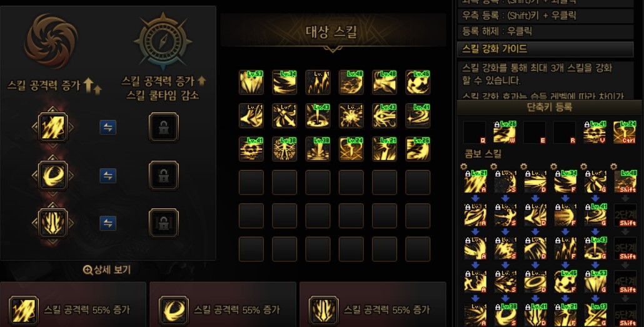This screenshot has width=644, height=327.
Task: Click the empty Q hotkey slot
Action: [475, 133]
